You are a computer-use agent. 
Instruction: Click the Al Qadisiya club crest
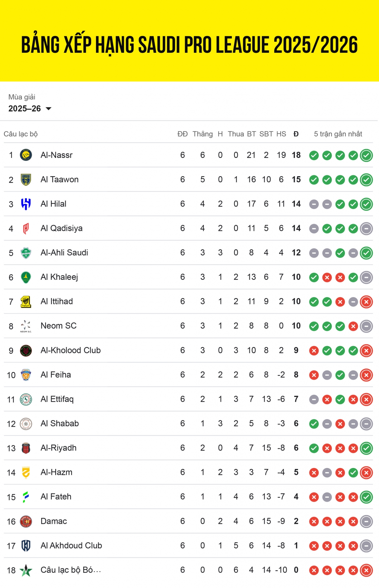click(x=26, y=228)
